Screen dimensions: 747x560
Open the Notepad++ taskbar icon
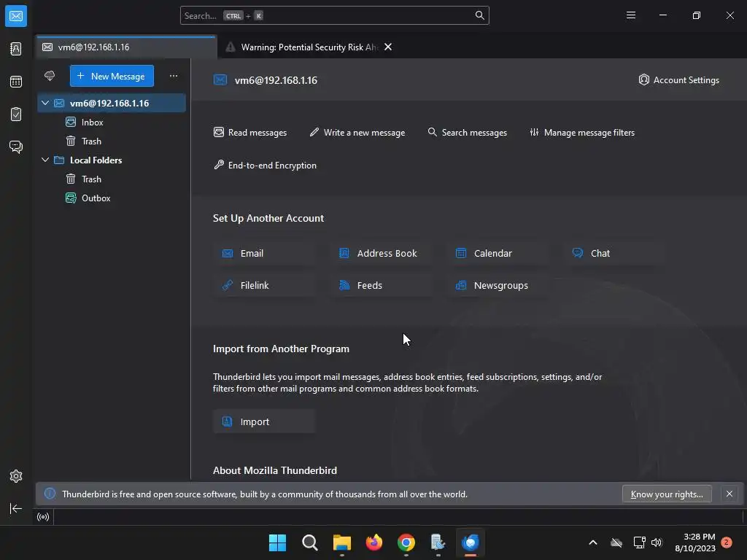tap(438, 542)
